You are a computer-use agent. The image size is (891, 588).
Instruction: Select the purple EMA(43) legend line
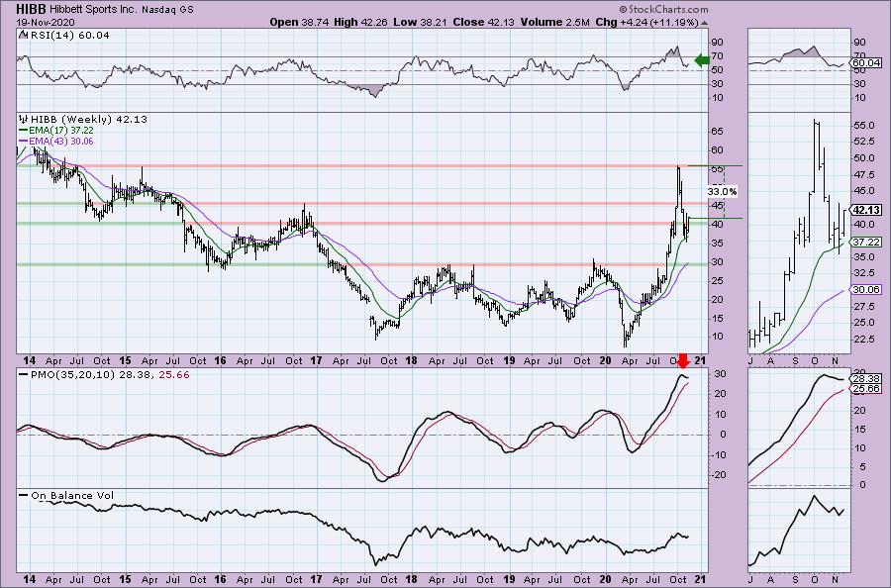pyautogui.click(x=24, y=141)
